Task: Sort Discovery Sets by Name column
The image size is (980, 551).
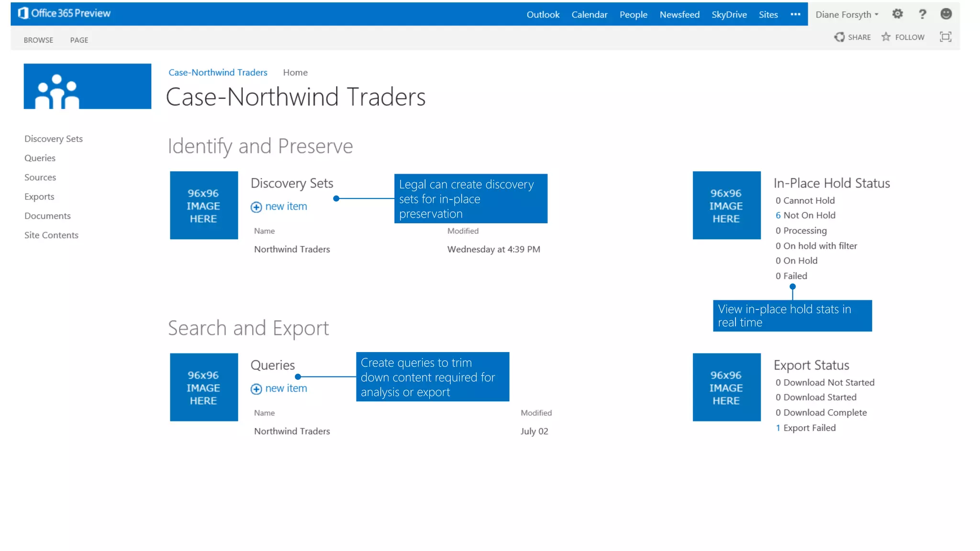Action: 265,231
